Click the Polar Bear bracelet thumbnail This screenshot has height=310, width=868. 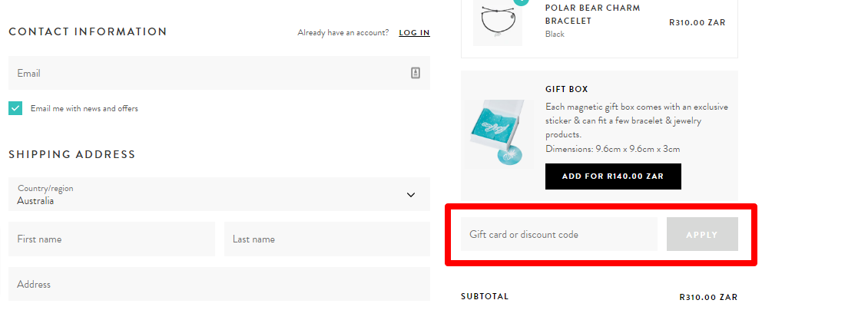pos(497,21)
